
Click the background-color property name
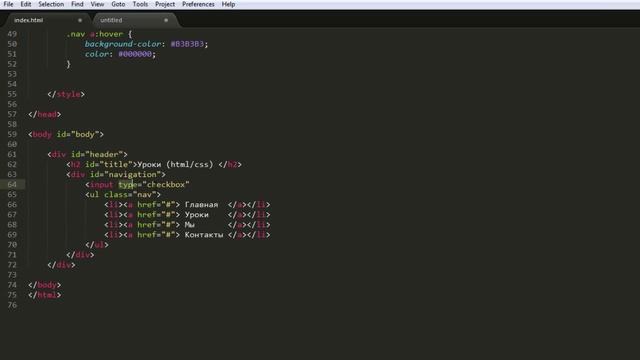[x=123, y=44]
